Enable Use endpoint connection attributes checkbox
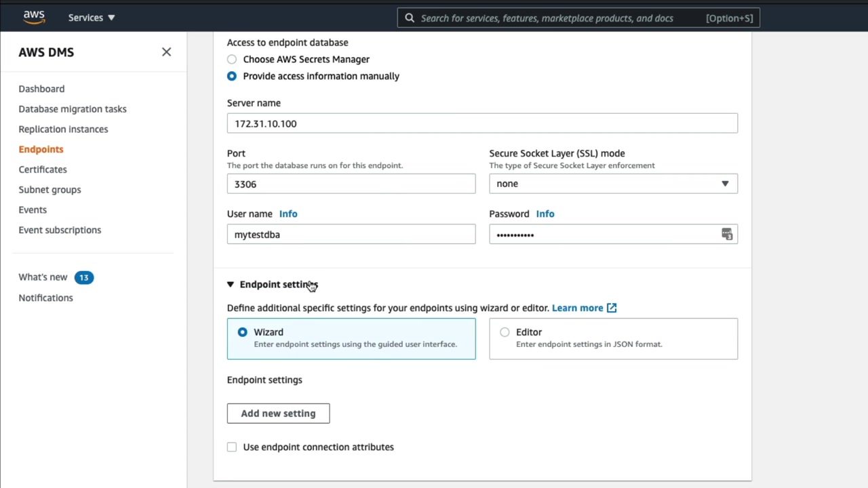 point(232,447)
